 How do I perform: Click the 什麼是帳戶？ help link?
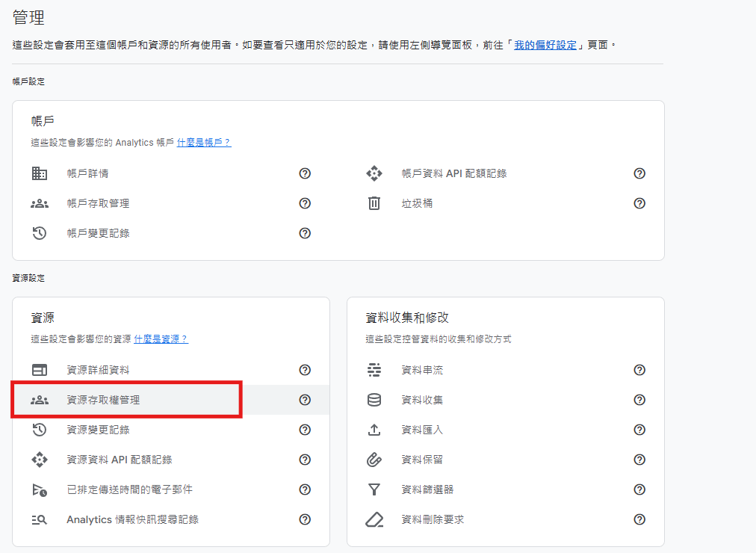tap(204, 142)
